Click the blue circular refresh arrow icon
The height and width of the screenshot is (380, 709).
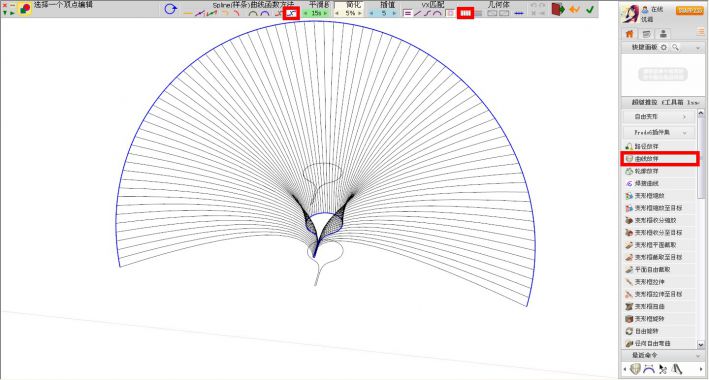pos(170,9)
